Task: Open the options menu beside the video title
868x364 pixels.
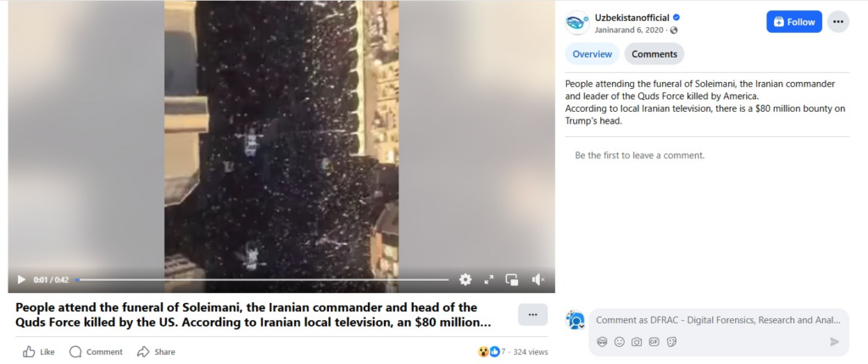Action: (532, 315)
